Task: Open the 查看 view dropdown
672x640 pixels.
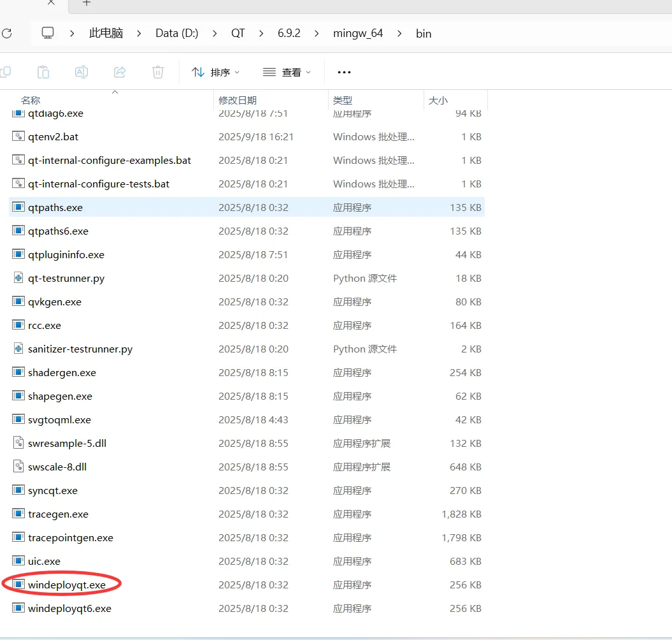Action: click(x=287, y=73)
